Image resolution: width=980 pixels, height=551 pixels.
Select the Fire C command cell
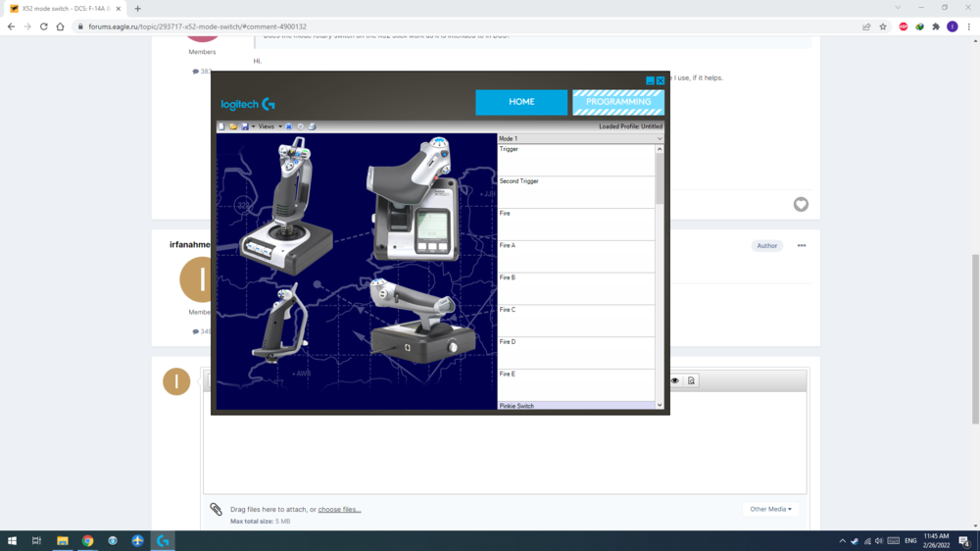(x=575, y=321)
